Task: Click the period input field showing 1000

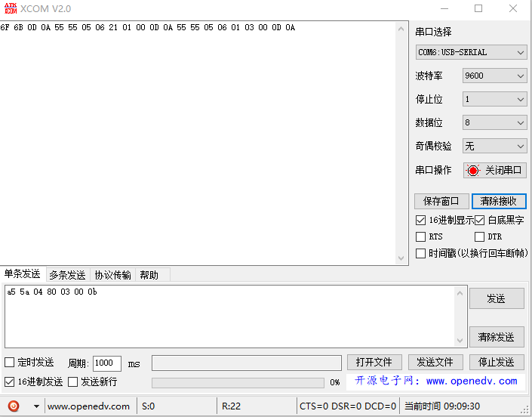Action: coord(107,363)
